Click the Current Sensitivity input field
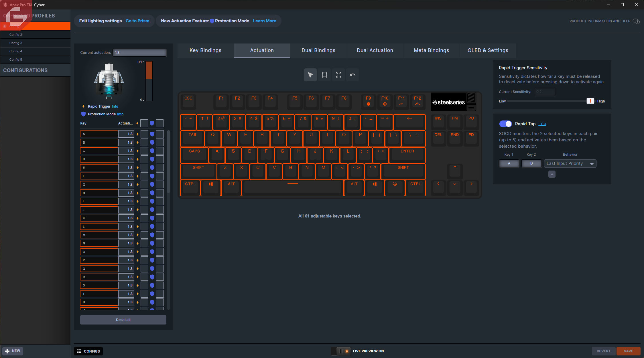 coord(545,92)
